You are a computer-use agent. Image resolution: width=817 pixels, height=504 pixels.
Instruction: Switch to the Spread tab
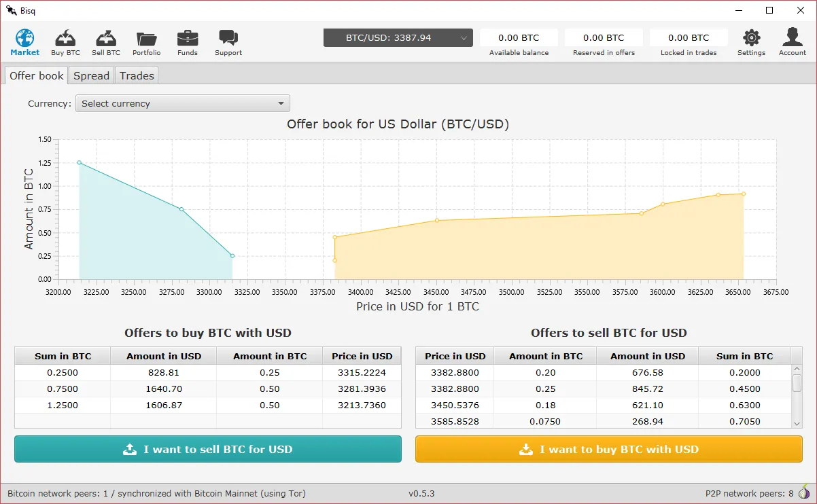click(x=92, y=75)
